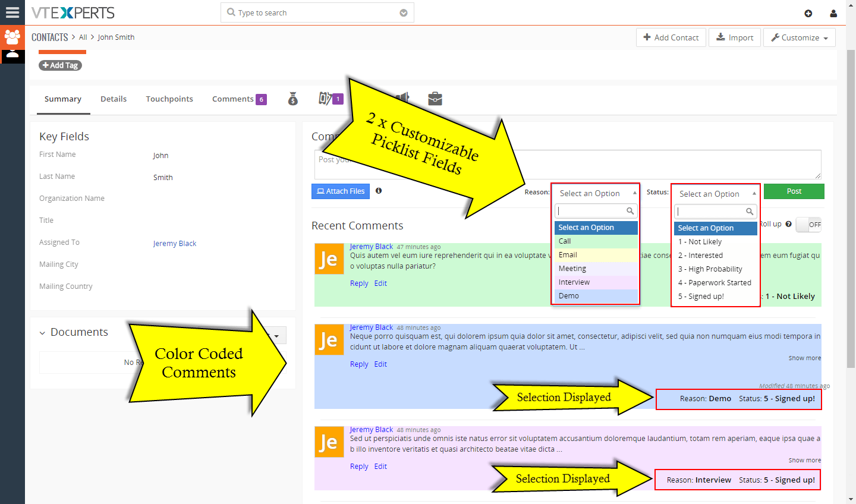Open the Customize dropdown

coord(799,37)
